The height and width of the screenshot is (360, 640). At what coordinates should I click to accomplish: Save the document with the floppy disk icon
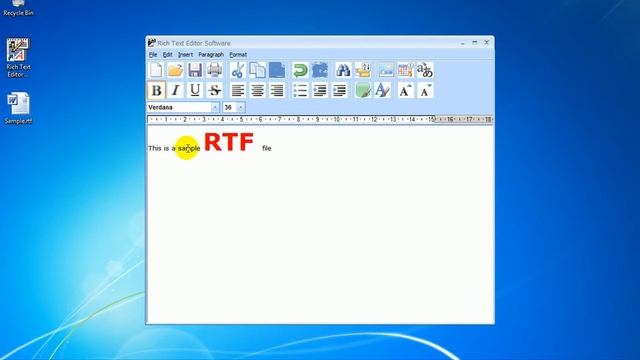coord(195,70)
